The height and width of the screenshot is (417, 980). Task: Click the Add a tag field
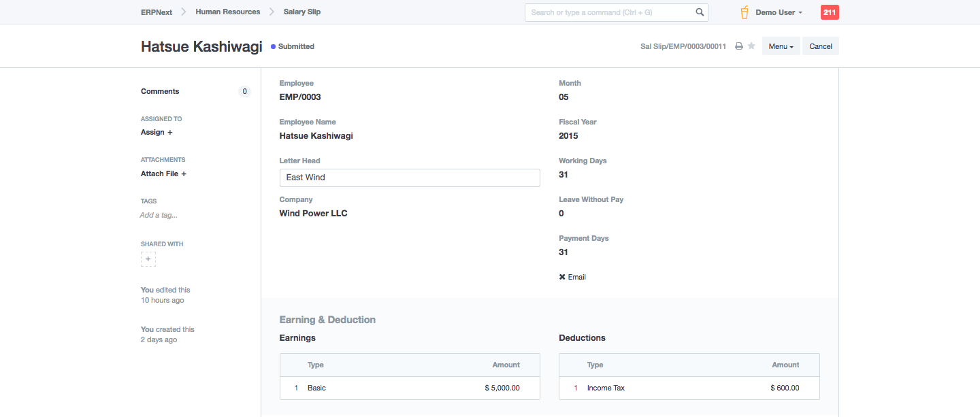click(159, 215)
